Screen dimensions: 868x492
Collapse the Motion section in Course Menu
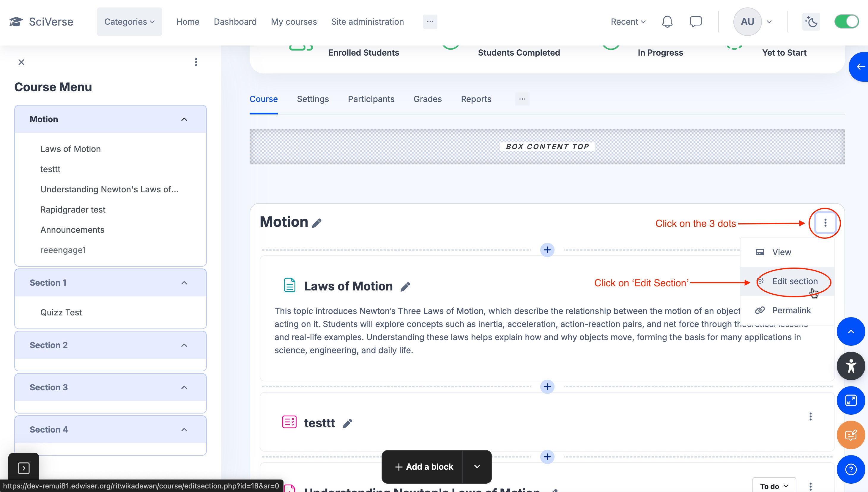click(x=184, y=119)
